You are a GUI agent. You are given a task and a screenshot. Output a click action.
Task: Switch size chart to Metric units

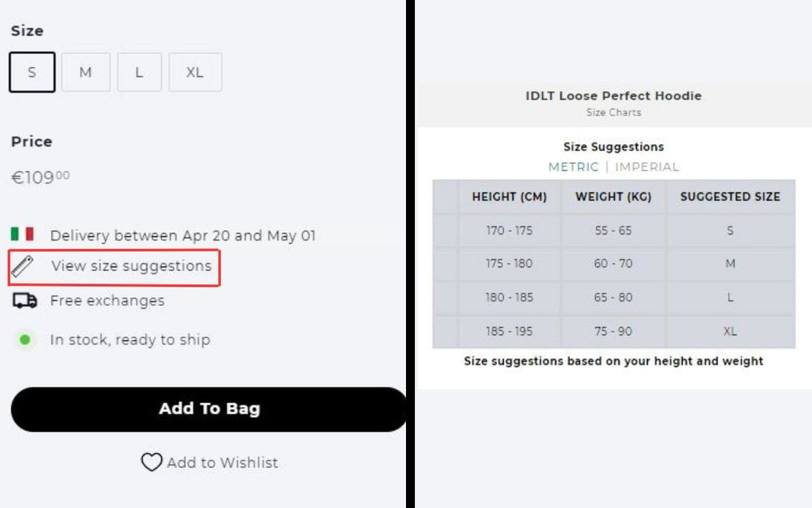[x=573, y=167]
